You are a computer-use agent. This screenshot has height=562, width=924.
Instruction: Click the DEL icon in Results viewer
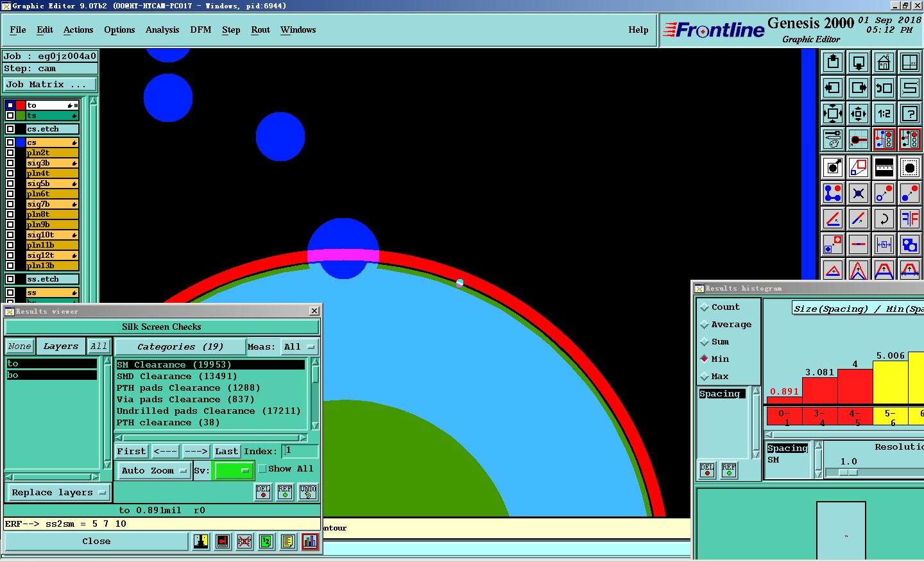click(x=263, y=492)
